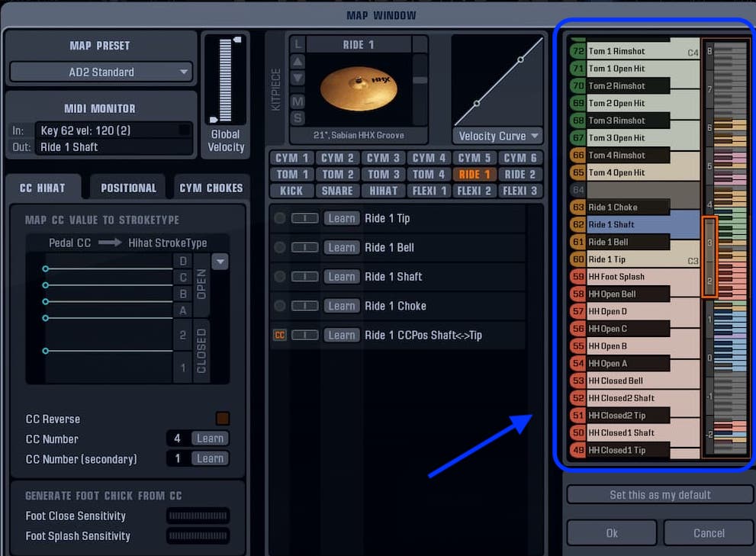The height and width of the screenshot is (556, 756).
Task: Select the CYM 2 kitpiece slot
Action: pos(337,158)
